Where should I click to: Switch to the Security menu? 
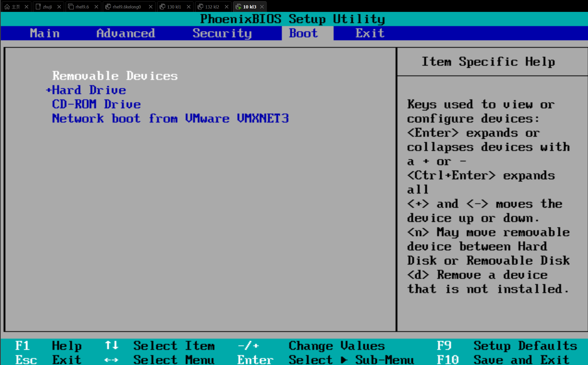(x=222, y=33)
